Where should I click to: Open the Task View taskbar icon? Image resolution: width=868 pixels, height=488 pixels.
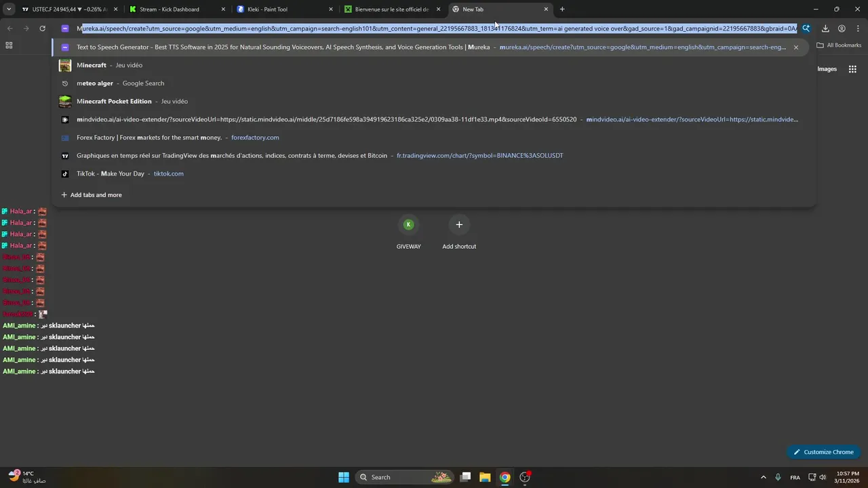465,477
